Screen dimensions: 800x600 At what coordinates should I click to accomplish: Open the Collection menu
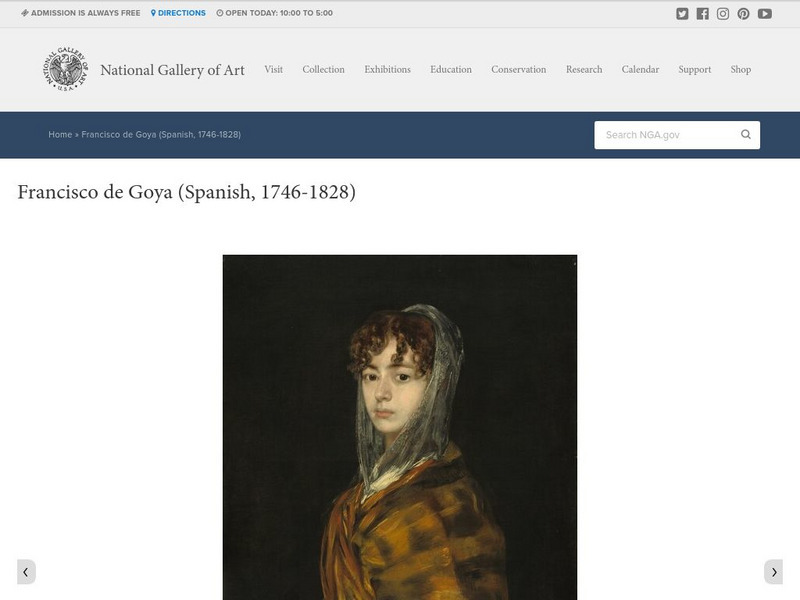click(x=323, y=69)
